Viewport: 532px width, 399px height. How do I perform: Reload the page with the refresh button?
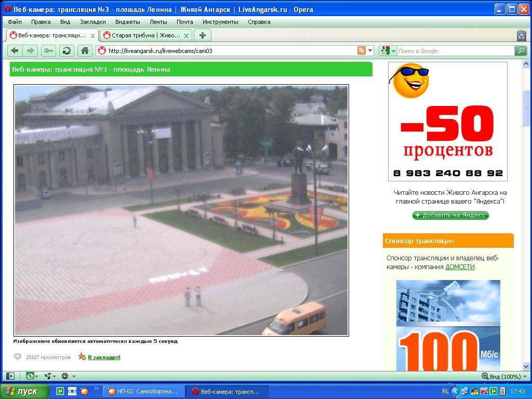pyautogui.click(x=66, y=50)
